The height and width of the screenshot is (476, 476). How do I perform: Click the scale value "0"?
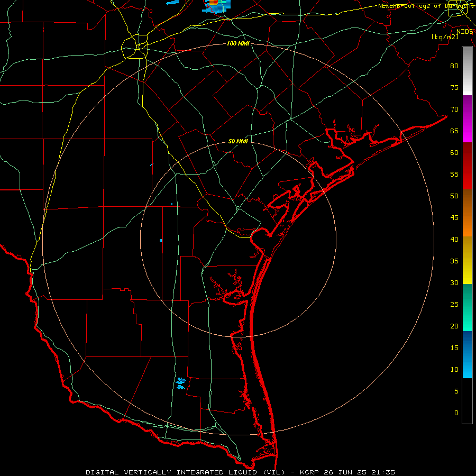(x=456, y=413)
